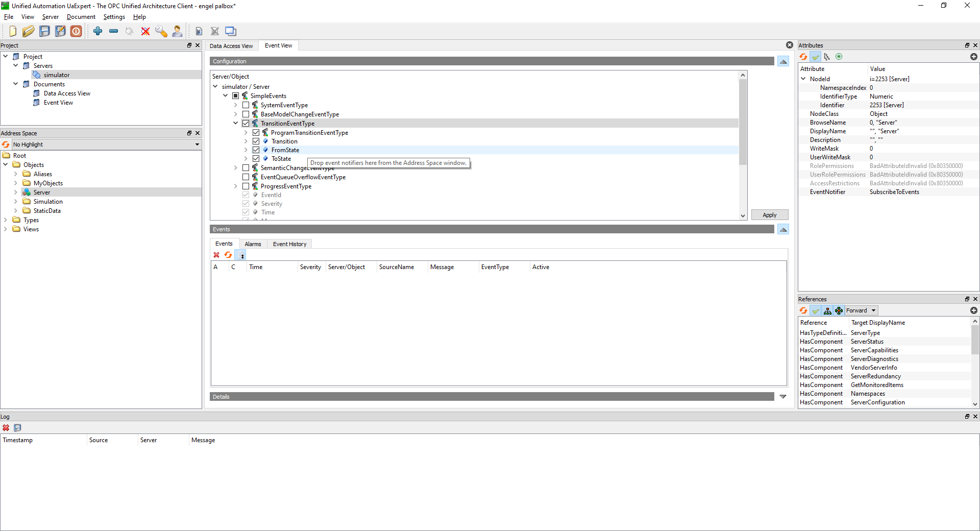Disconnect server using the red X icon
This screenshot has width=980, height=531.
tap(145, 31)
